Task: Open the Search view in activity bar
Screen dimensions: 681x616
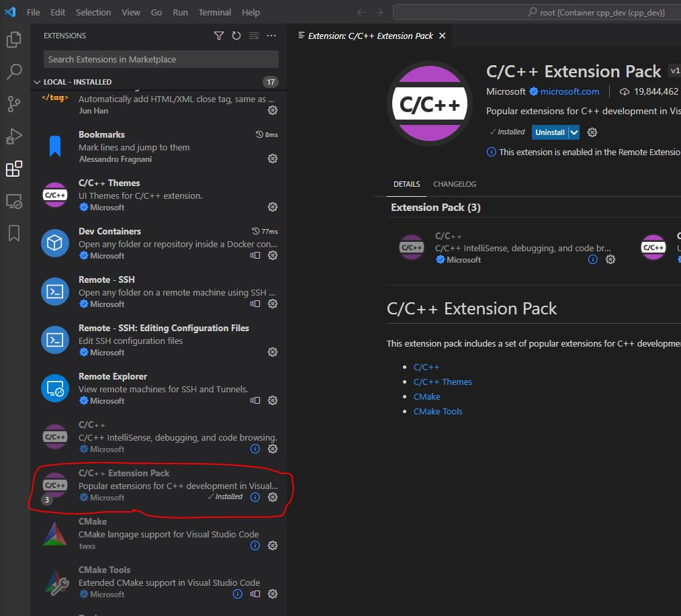Action: [x=14, y=72]
